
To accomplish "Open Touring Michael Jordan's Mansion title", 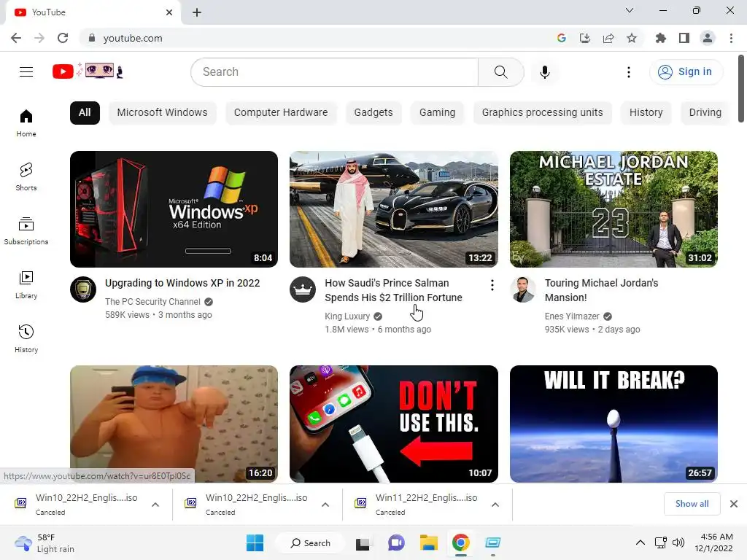I will click(601, 290).
